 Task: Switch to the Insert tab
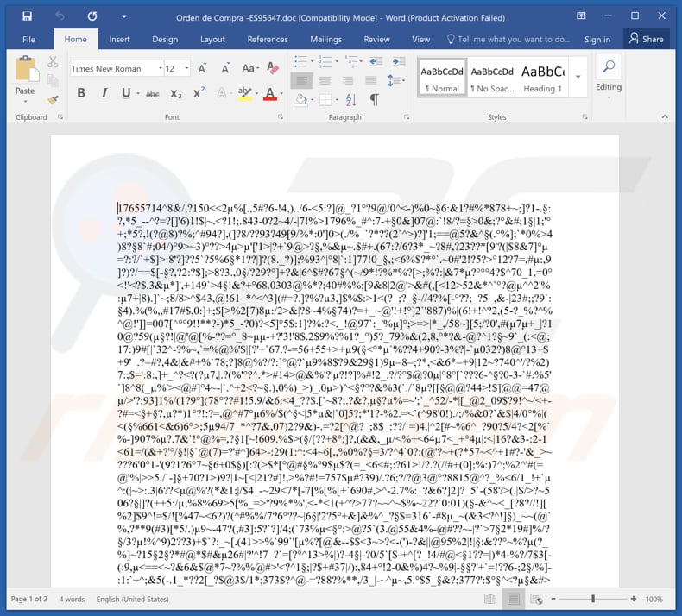tap(119, 39)
